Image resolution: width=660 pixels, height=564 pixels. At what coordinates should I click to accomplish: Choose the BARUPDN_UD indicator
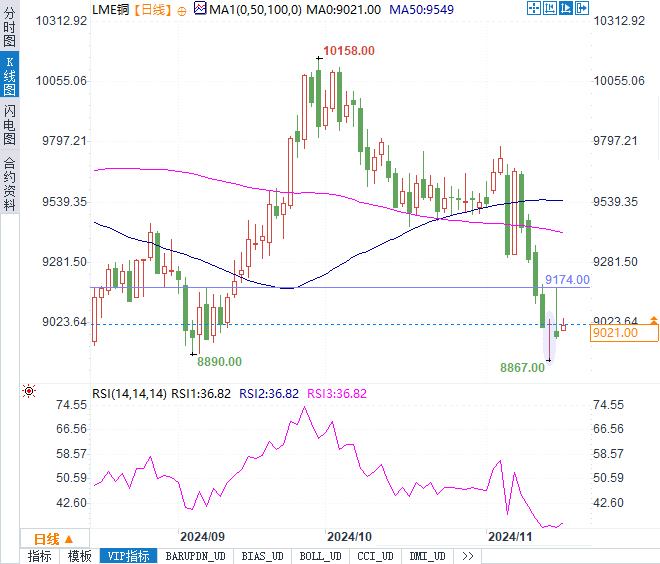pyautogui.click(x=195, y=556)
